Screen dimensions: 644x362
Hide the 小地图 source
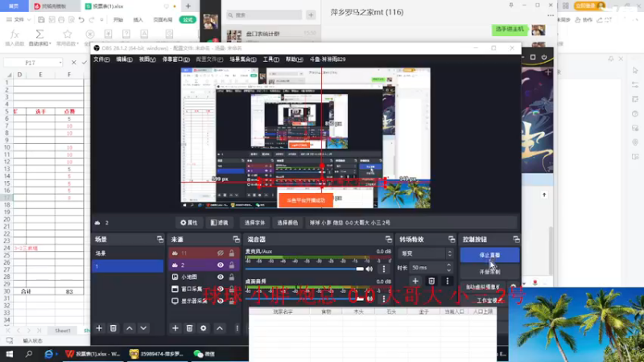point(220,277)
